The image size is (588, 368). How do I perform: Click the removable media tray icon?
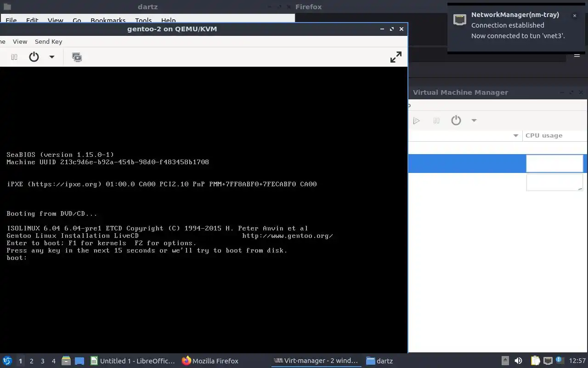[505, 361]
